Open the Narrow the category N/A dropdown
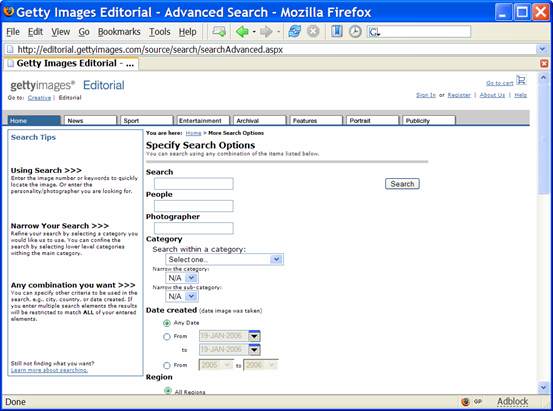Screen dimensions: 553x411 (x=182, y=278)
